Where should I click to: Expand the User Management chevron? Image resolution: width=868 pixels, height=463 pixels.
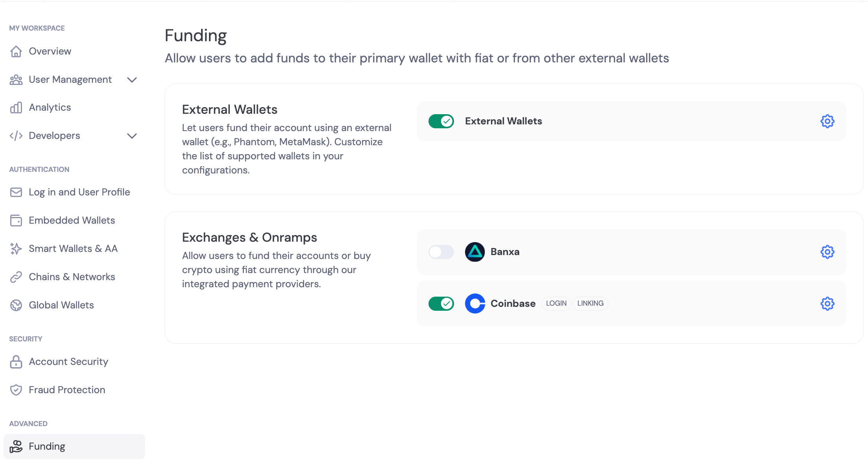(x=132, y=80)
